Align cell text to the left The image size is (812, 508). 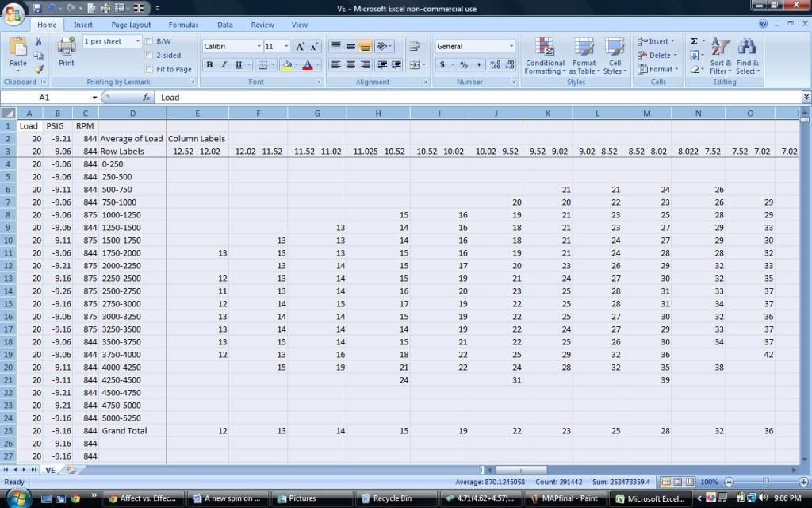click(336, 65)
